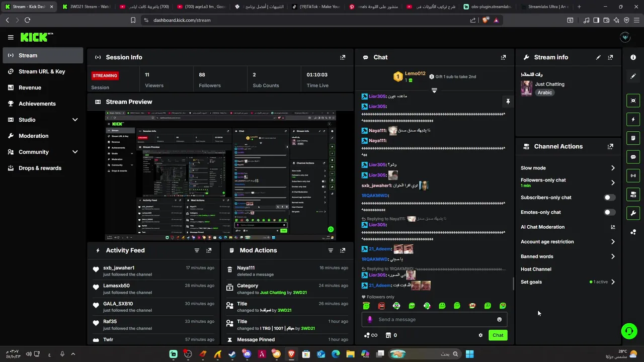Open Achievements in the sidebar
The image size is (644, 362).
[x=43, y=104]
